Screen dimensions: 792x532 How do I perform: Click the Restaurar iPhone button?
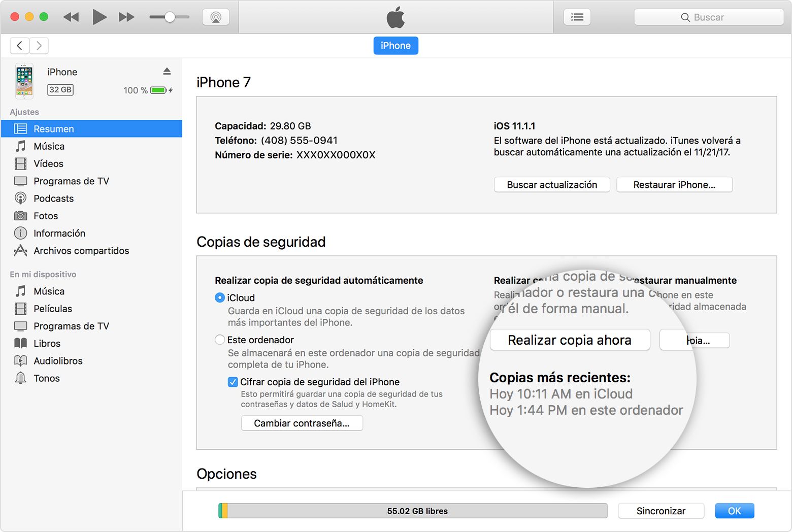[674, 185]
